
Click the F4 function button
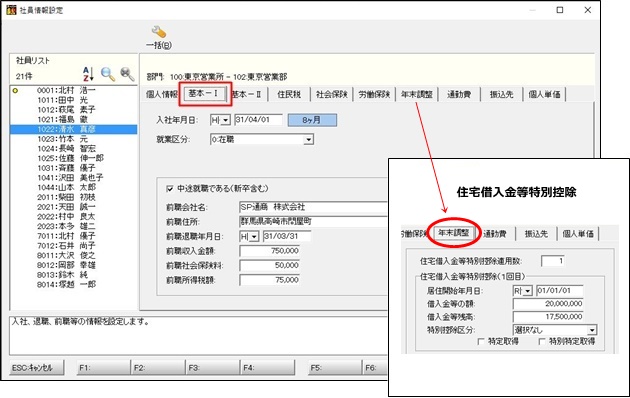pos(268,367)
